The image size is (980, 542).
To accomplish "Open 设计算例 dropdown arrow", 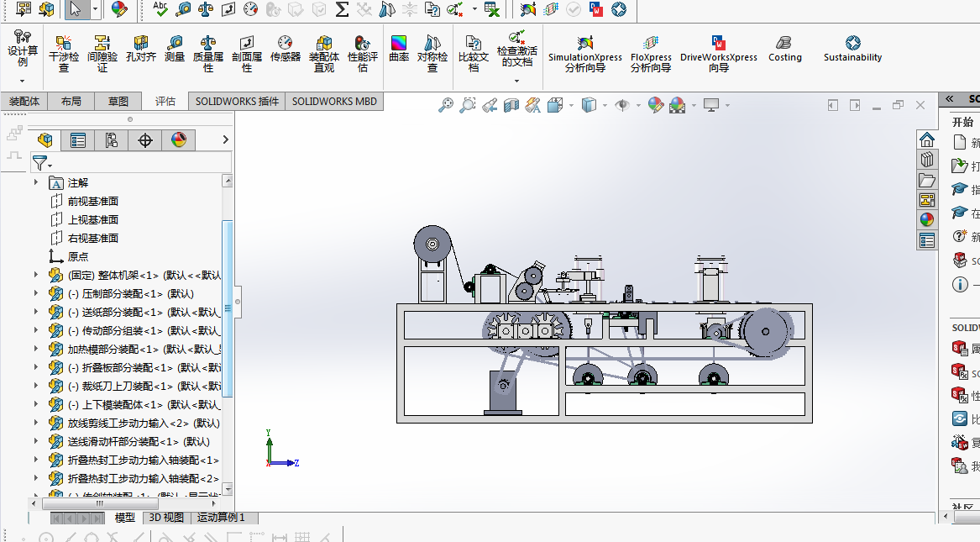I will 23,81.
